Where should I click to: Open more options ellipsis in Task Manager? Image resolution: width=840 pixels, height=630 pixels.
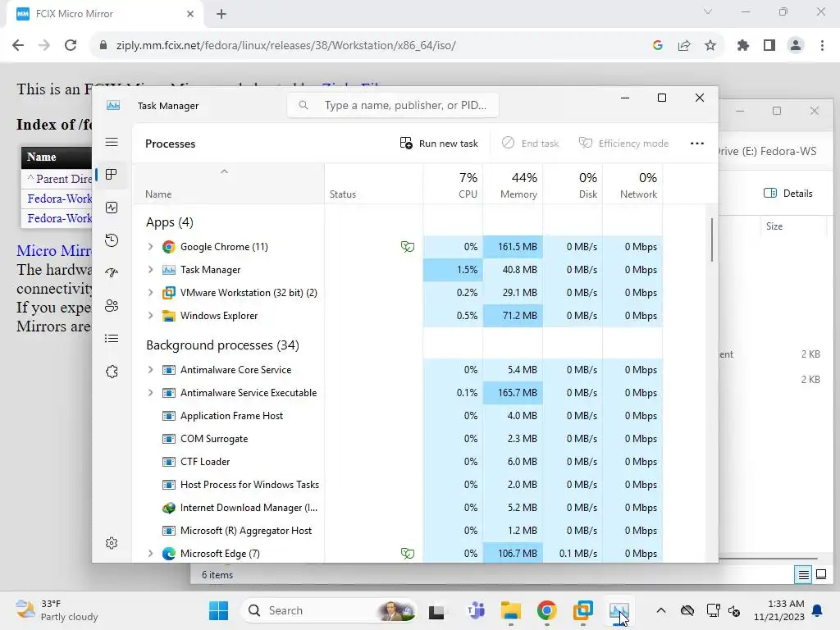(x=697, y=144)
